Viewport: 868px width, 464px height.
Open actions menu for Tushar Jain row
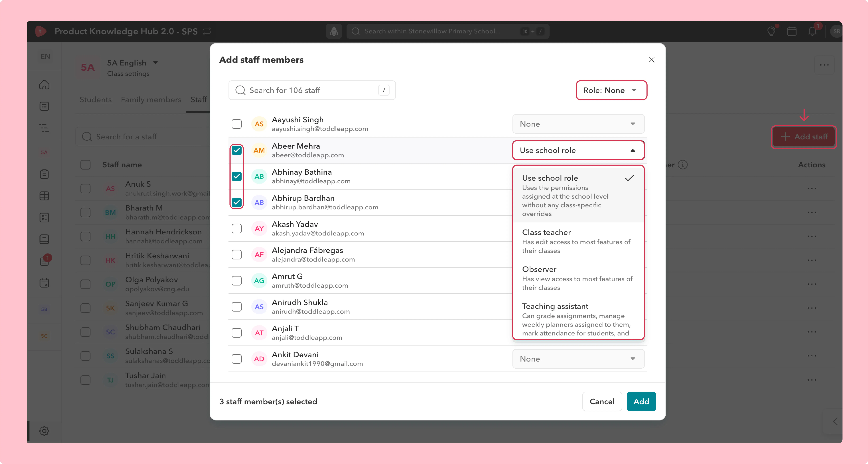coord(812,380)
